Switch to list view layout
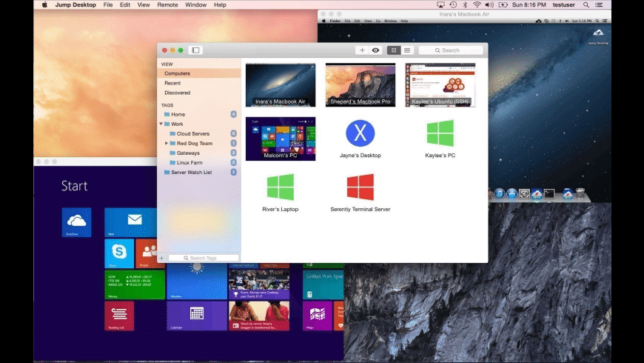This screenshot has height=363, width=644. 407,50
